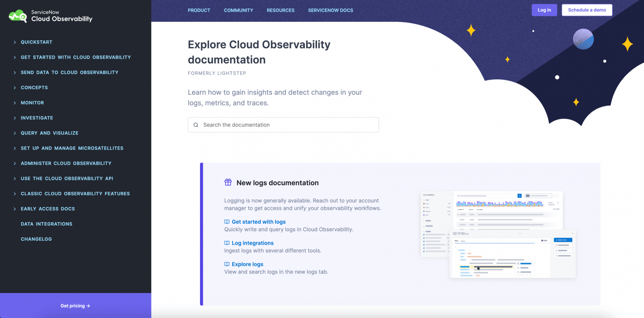
Task: Click the book icon next to Get started with logs
Action: [226, 222]
